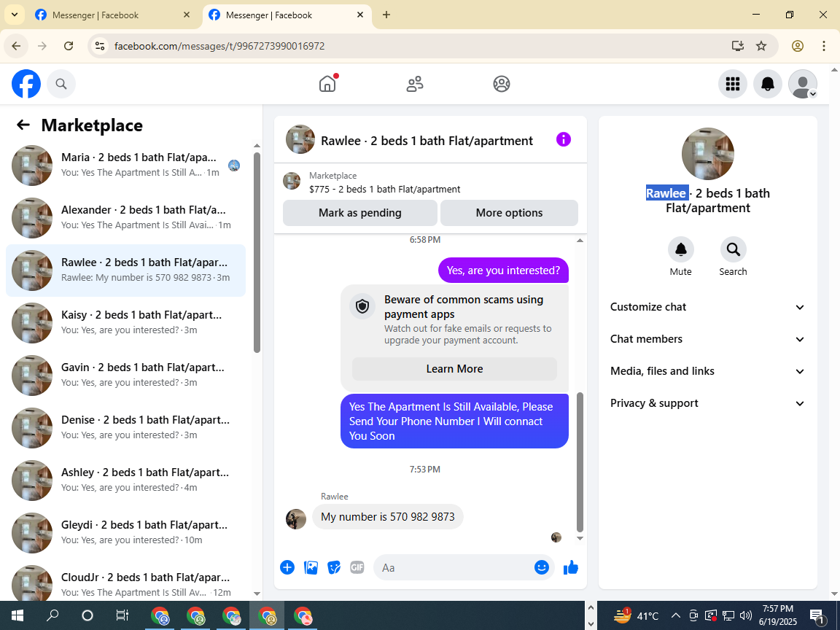
Task: Open more actions plus icon
Action: point(287,567)
